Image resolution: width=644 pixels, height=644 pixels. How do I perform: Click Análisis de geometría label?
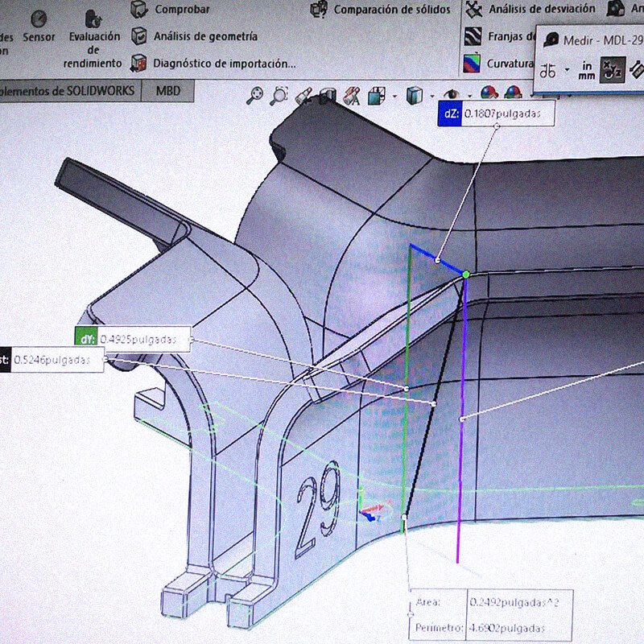click(205, 36)
